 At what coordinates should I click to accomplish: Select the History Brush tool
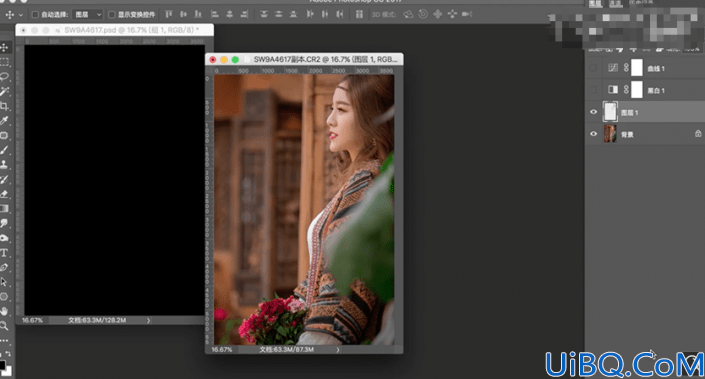pos(4,179)
